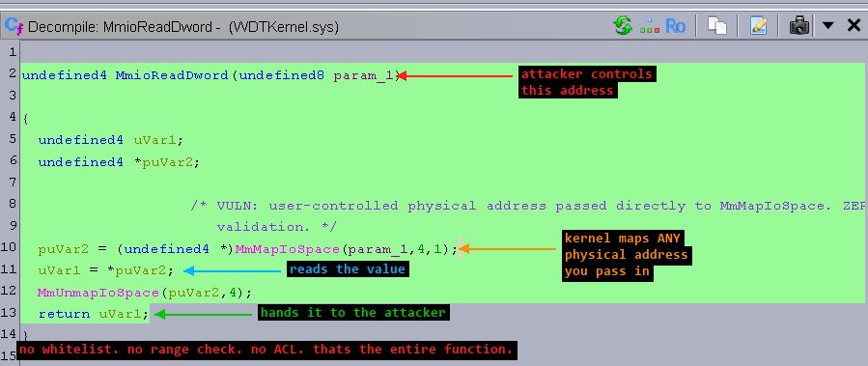
Task: Click uVar1 in the return statement
Action: (x=120, y=314)
